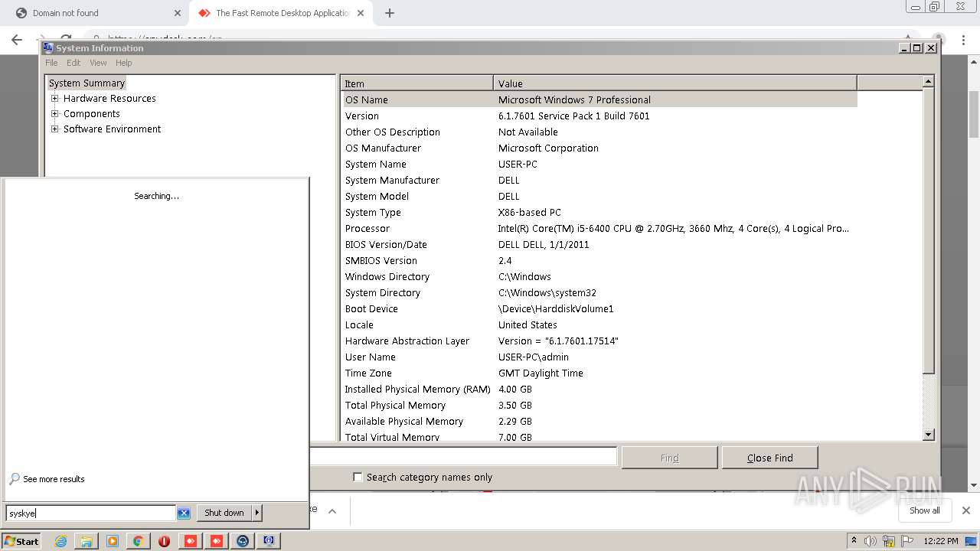Screen dimensions: 980x551
Task: Open a new Chrome tab
Action: coord(389,13)
